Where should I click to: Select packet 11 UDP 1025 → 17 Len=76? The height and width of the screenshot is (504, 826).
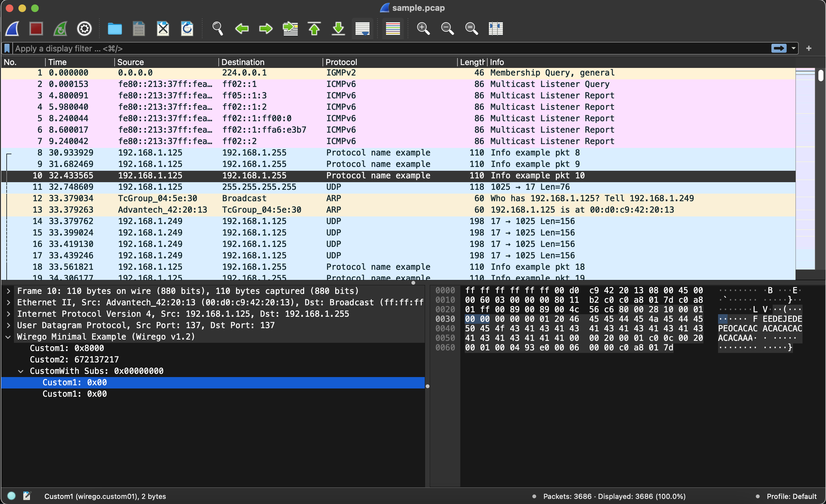(398, 187)
